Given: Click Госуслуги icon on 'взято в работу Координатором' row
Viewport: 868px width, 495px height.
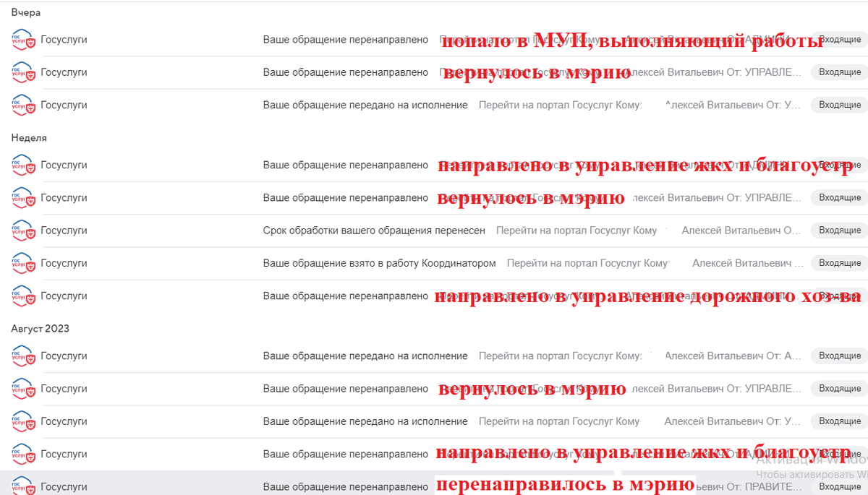Looking at the screenshot, I should 23,262.
